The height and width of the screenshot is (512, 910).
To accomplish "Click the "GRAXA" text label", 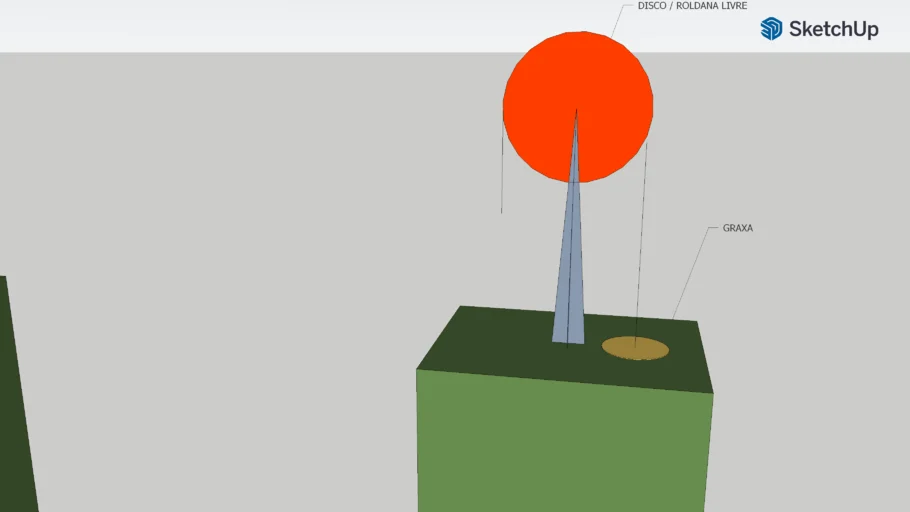I will click(737, 229).
